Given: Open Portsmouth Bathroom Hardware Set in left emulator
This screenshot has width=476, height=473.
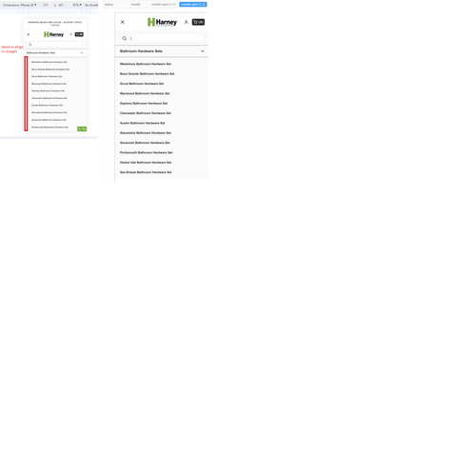Looking at the screenshot, I should point(50,128).
